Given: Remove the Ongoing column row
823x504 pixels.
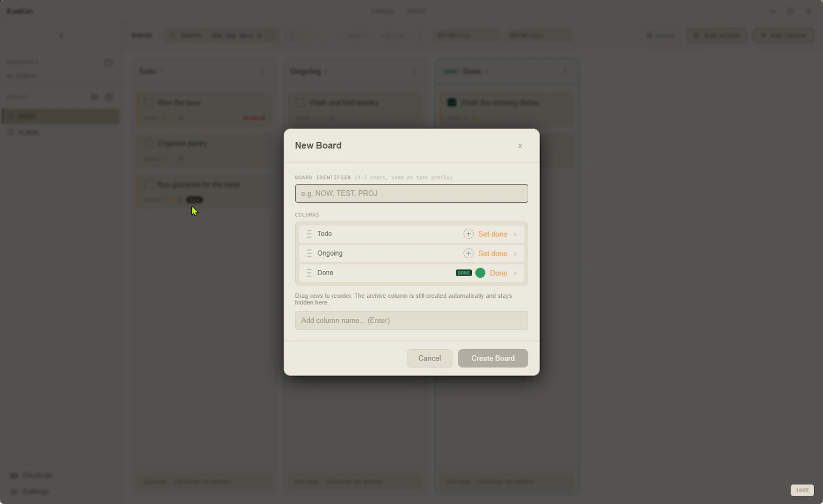Looking at the screenshot, I should (x=515, y=254).
